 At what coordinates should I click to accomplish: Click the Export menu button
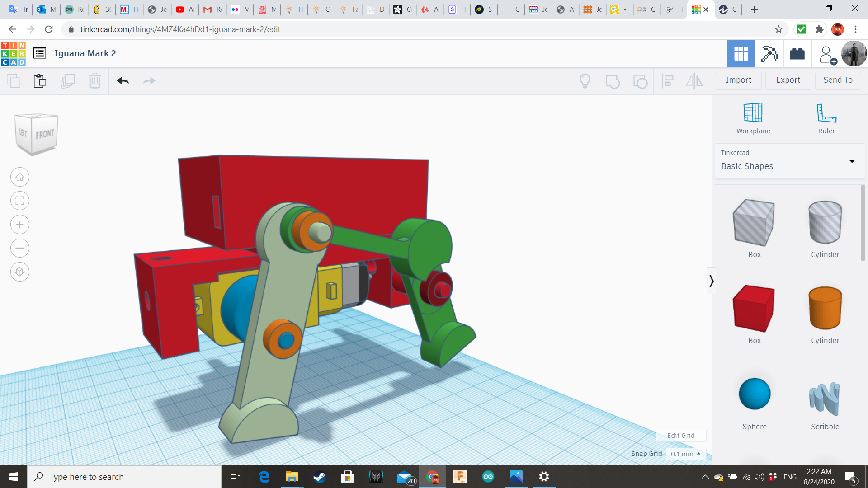click(788, 80)
